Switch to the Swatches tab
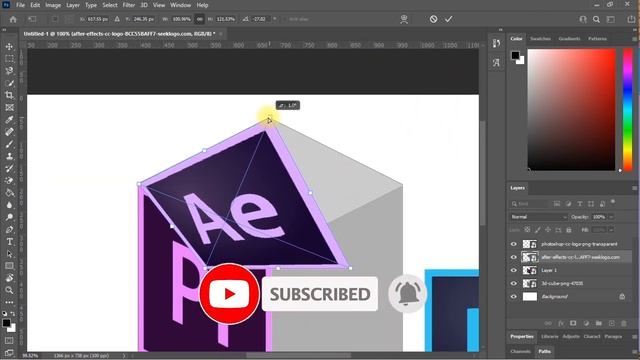The image size is (640, 360). [540, 39]
